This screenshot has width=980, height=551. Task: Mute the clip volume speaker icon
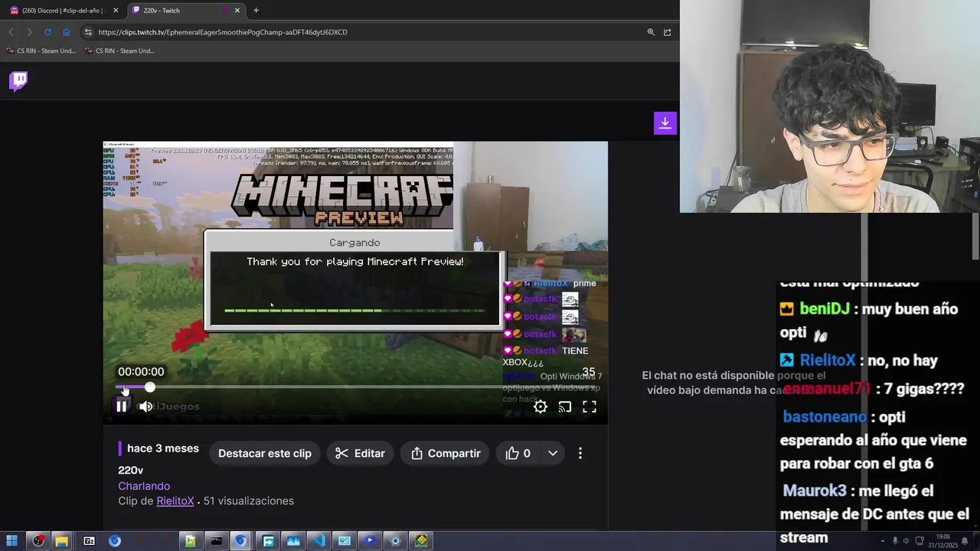point(145,407)
